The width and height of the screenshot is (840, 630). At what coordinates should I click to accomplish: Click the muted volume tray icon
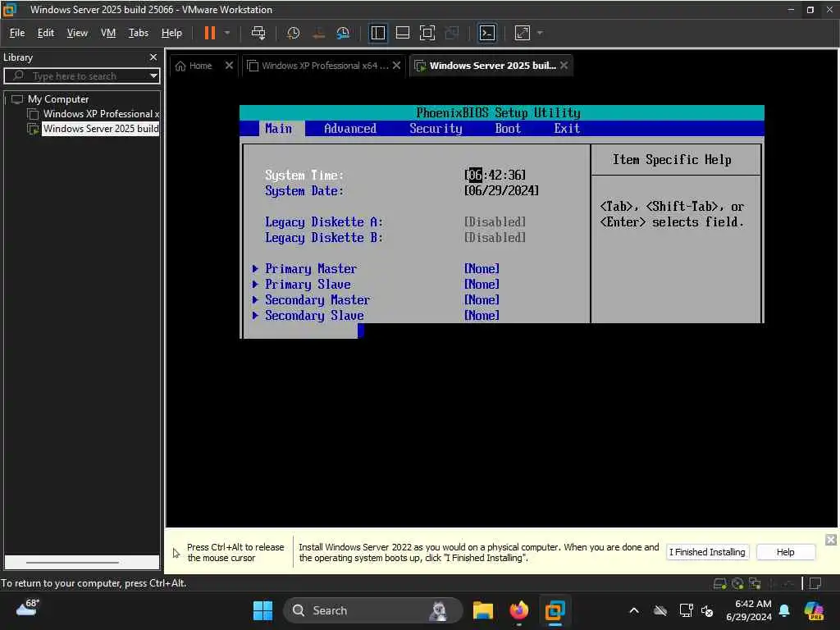pos(708,610)
